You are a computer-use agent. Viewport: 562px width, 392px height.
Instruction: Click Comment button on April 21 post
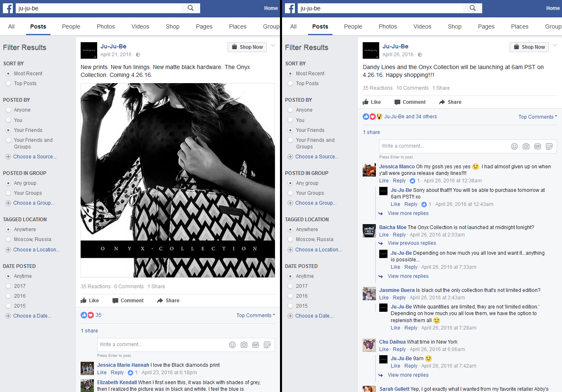[128, 301]
